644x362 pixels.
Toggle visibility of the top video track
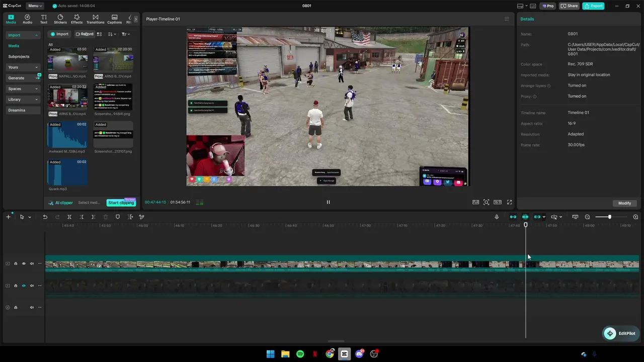click(24, 263)
